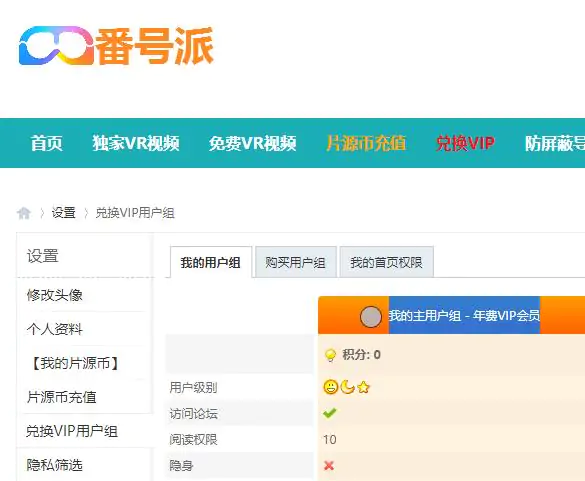
Task: Click the home icon in breadcrumb
Action: [x=24, y=213]
